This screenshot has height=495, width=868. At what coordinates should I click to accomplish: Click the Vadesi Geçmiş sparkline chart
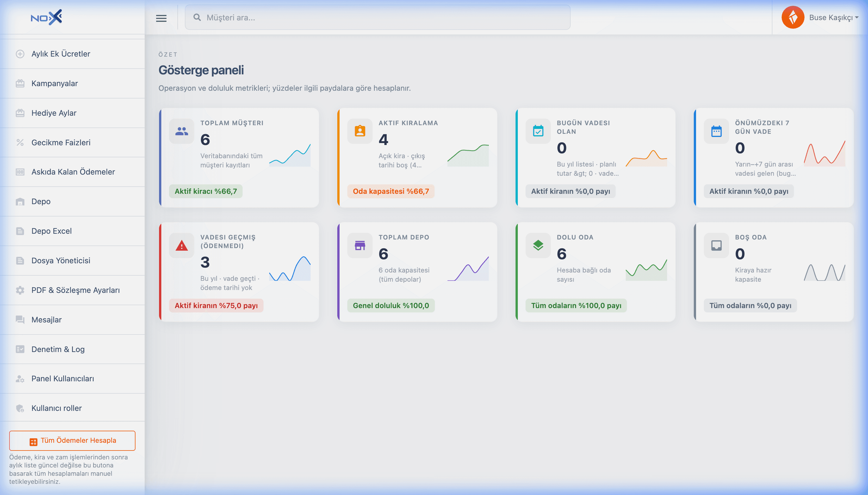tap(290, 268)
